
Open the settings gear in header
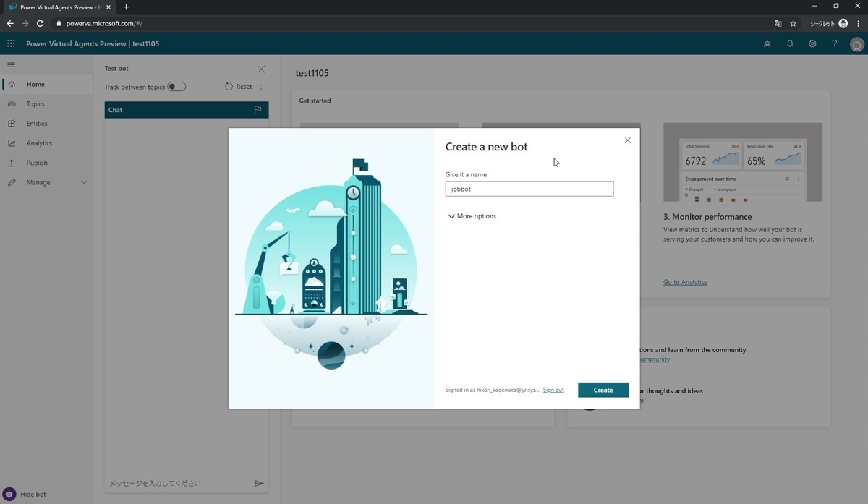click(812, 43)
